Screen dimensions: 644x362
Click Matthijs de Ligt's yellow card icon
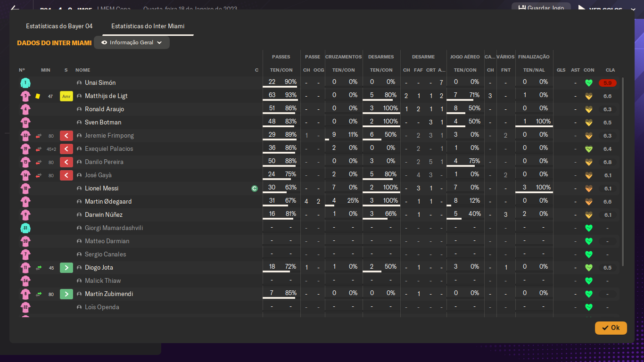coord(38,96)
